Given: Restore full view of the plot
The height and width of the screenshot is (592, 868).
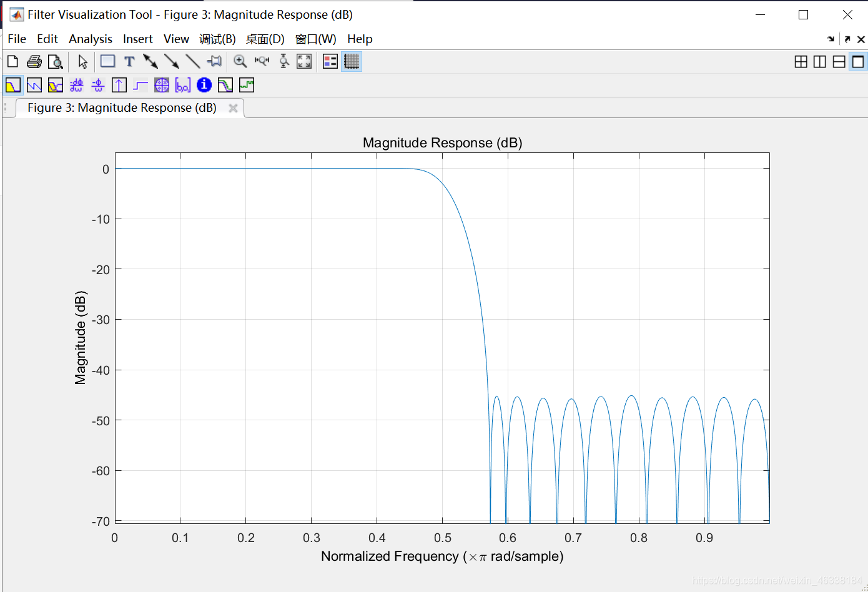Looking at the screenshot, I should pos(304,61).
